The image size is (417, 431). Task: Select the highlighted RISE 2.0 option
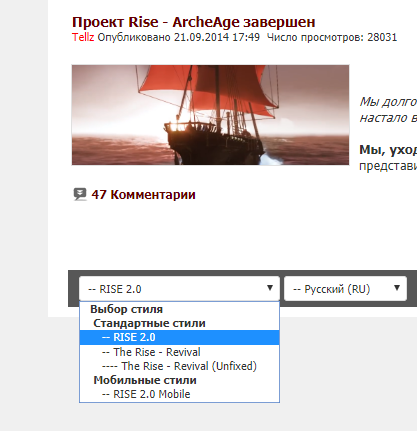pyautogui.click(x=179, y=337)
